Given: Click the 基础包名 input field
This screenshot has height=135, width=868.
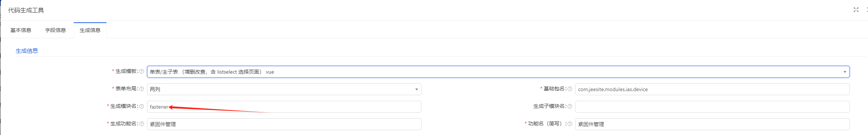Looking at the screenshot, I should pyautogui.click(x=712, y=89).
